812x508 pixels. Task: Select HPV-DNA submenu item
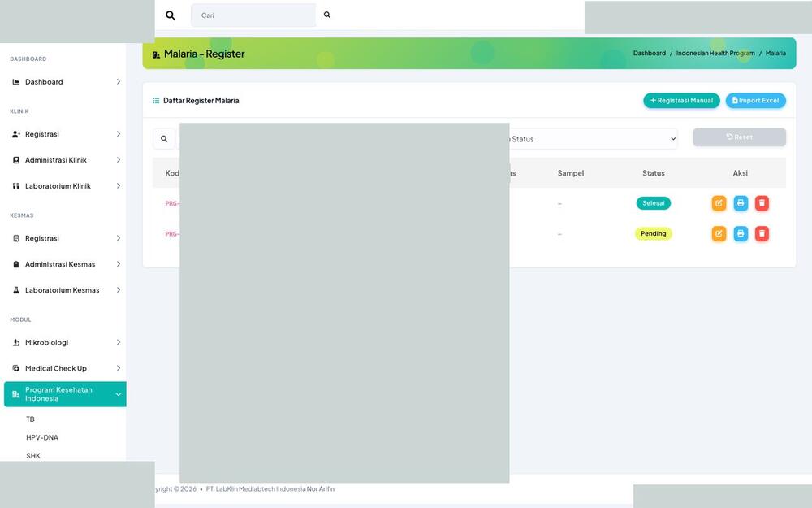pyautogui.click(x=42, y=437)
